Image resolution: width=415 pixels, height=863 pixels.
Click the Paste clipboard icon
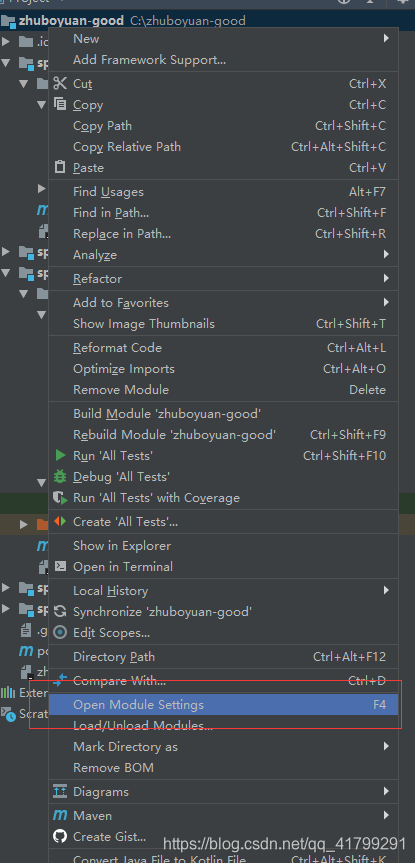pyautogui.click(x=60, y=167)
